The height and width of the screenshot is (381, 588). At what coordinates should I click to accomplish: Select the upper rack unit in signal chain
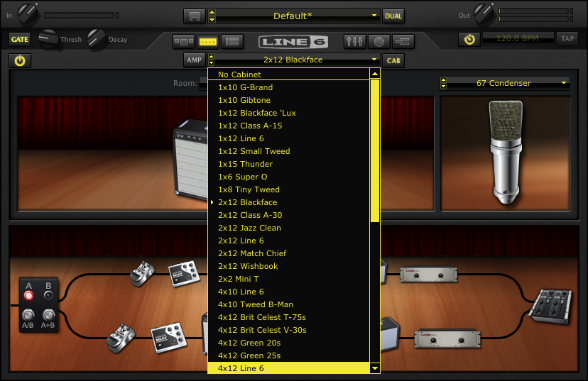click(425, 274)
